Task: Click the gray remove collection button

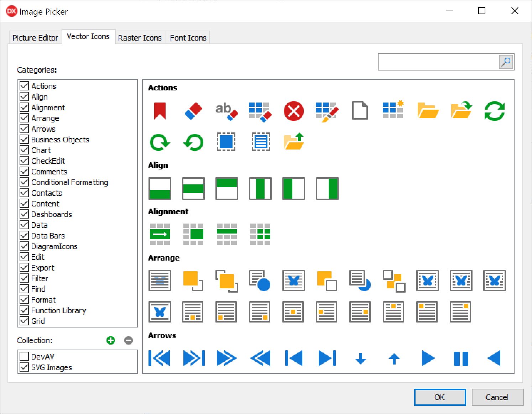Action: [129, 341]
